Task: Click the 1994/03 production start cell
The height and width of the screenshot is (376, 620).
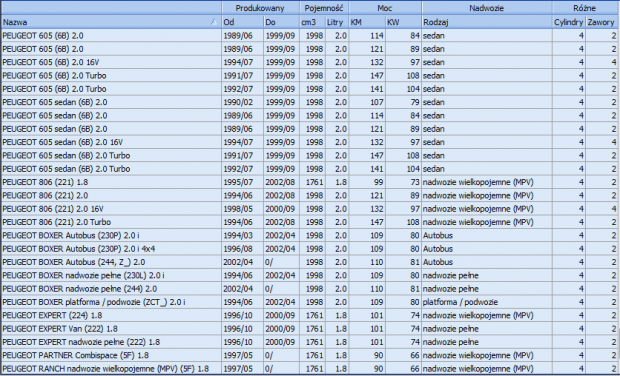Action: coord(242,235)
